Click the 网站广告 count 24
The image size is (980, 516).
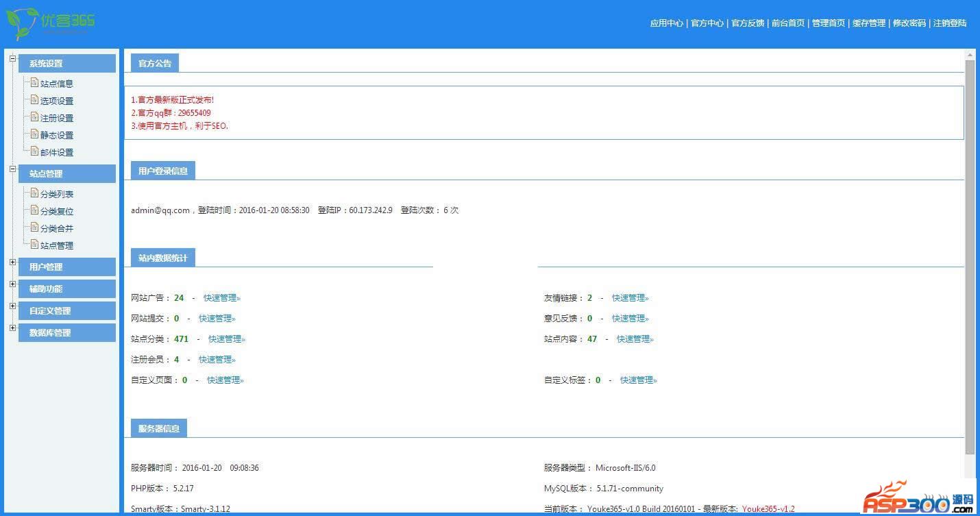tap(179, 297)
